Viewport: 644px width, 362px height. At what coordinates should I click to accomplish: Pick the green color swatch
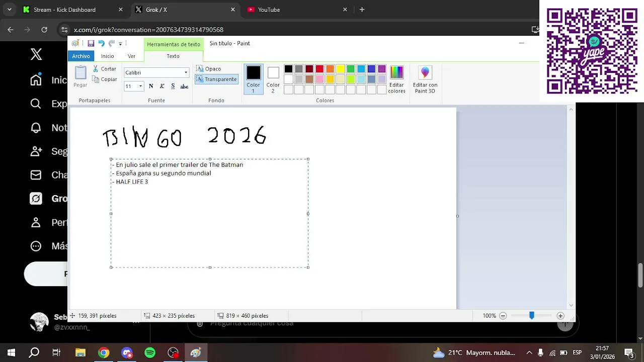[x=351, y=69]
